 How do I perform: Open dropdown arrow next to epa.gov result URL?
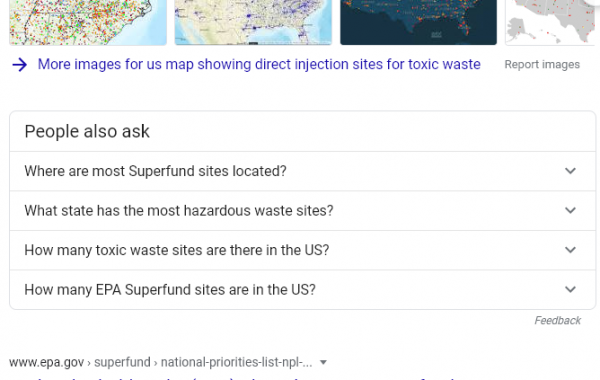(323, 362)
